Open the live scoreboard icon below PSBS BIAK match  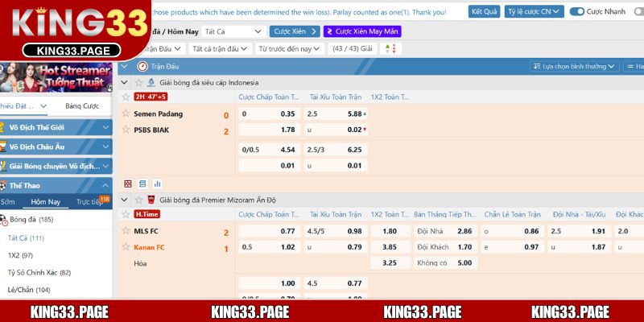coord(128,184)
